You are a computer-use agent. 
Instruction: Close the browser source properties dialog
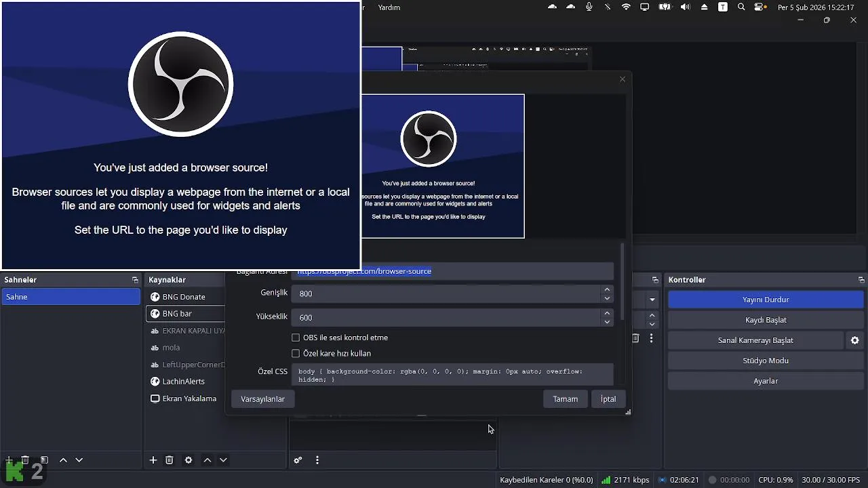coord(623,79)
